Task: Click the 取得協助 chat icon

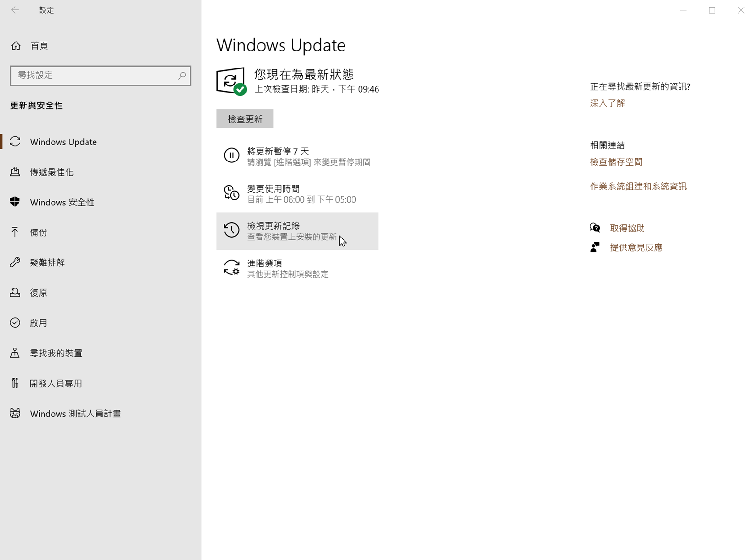Action: coord(595,228)
